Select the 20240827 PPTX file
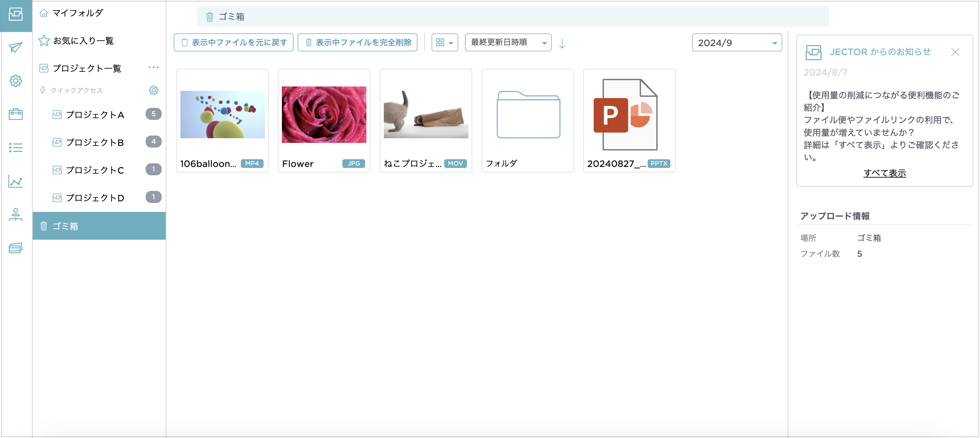The height and width of the screenshot is (438, 980). tap(629, 121)
